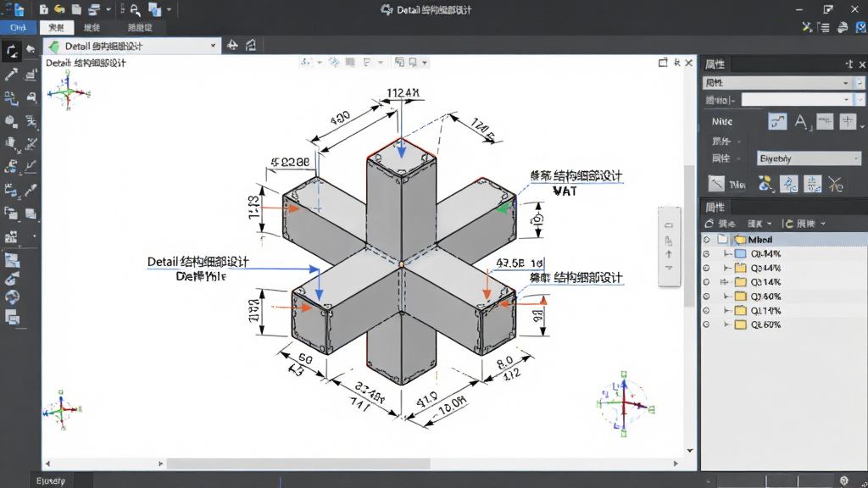Select the letter A text tool in the properties panel
This screenshot has height=488, width=868.
click(x=801, y=121)
